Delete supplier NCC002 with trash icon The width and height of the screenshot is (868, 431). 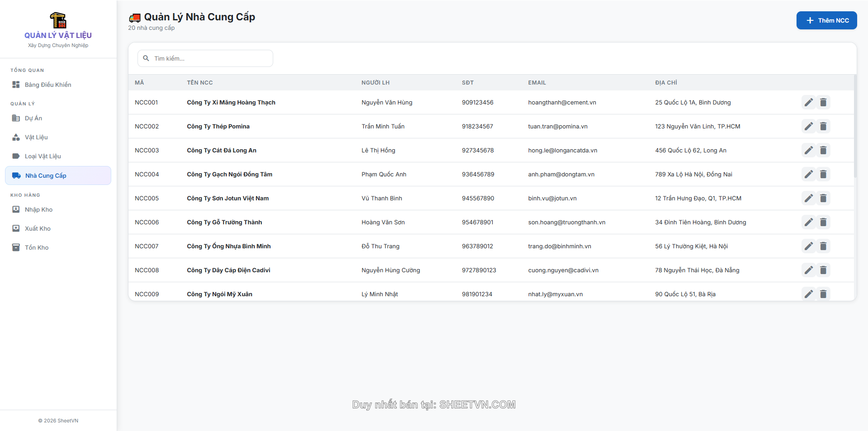pos(823,126)
